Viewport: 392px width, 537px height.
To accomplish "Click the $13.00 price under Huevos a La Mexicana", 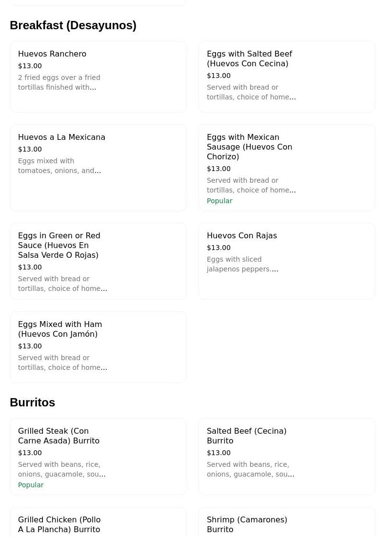I will pos(30,149).
